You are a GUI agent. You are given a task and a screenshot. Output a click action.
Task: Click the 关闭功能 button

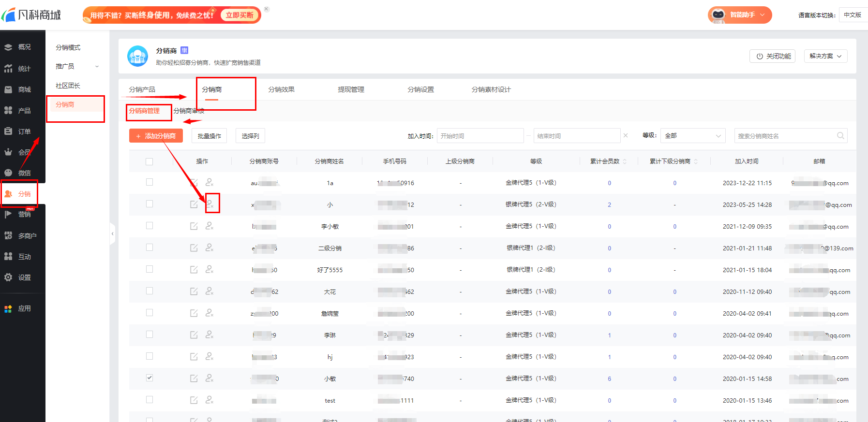tap(772, 56)
